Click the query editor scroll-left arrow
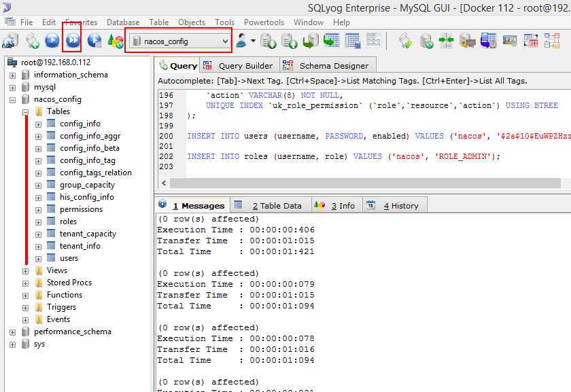571x392 pixels. [164, 183]
